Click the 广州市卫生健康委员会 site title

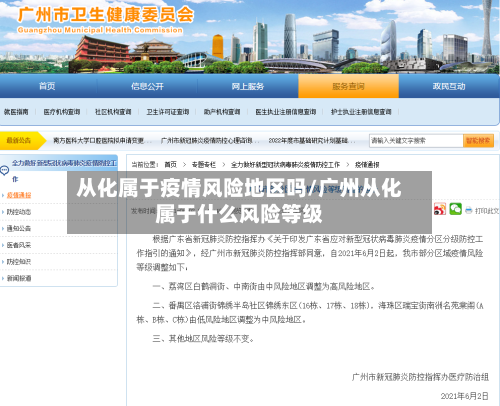[106, 15]
